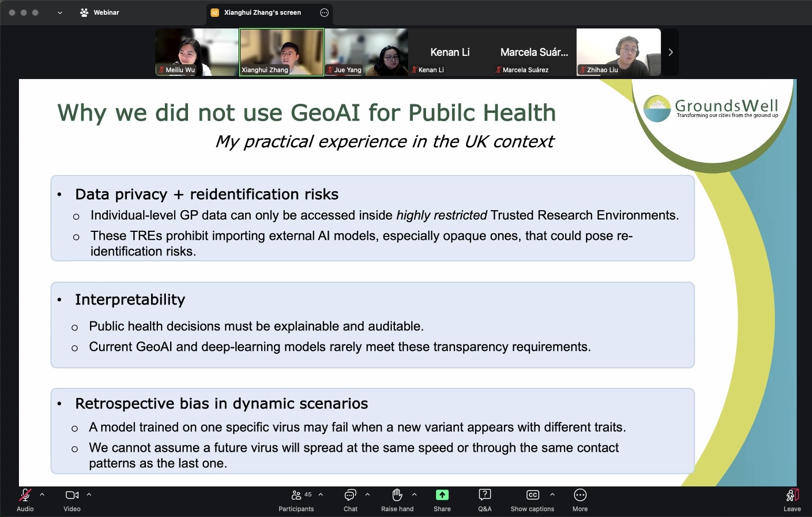
Task: Expand audio options arrow beside Audio
Action: pyautogui.click(x=42, y=494)
